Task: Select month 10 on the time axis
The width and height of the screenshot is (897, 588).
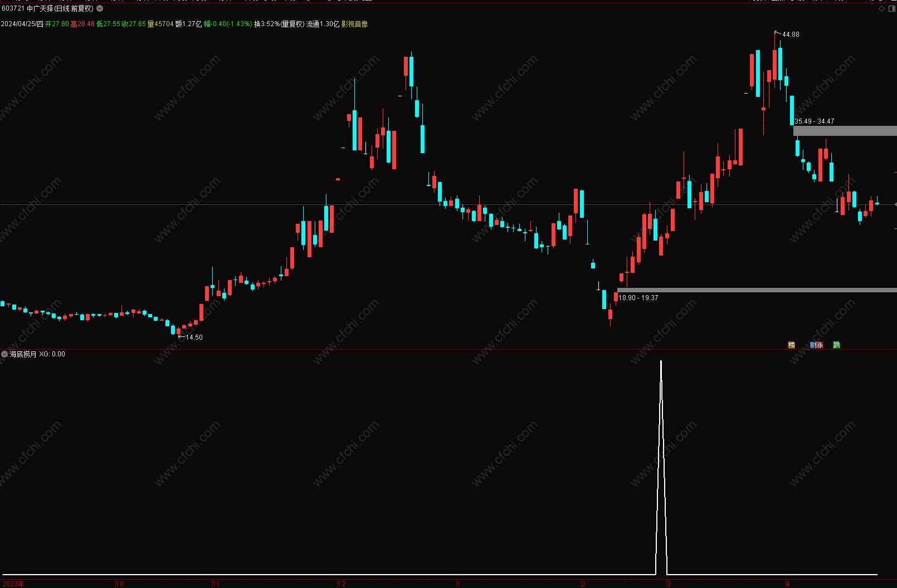Action: pos(120,584)
